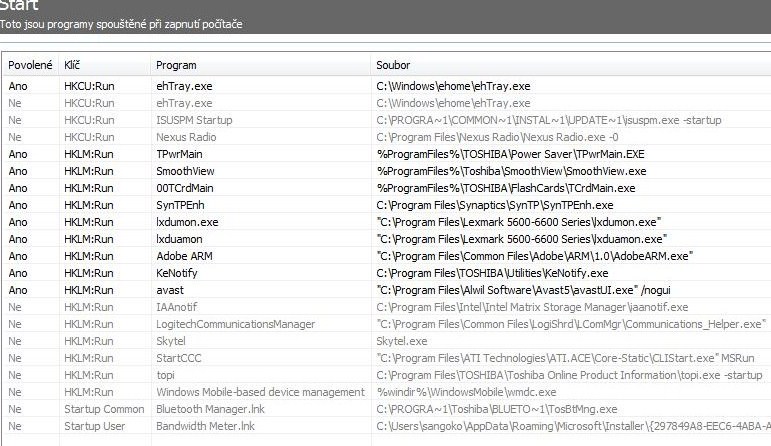
Task: Click the SmoothView.exe file path
Action: pyautogui.click(x=511, y=171)
